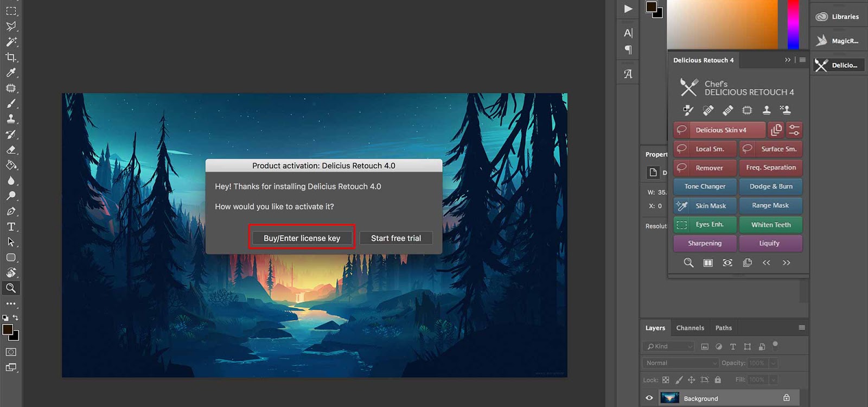The image size is (868, 407).
Task: Click the Freq. Separation button
Action: pyautogui.click(x=771, y=168)
